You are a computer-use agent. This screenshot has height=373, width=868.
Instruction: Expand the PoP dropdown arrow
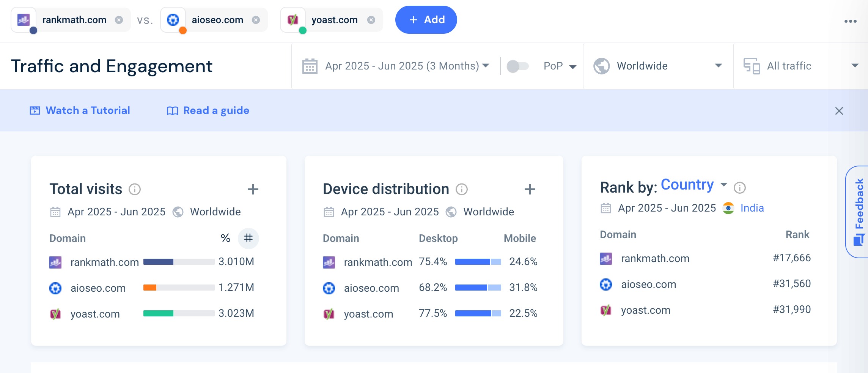click(573, 67)
